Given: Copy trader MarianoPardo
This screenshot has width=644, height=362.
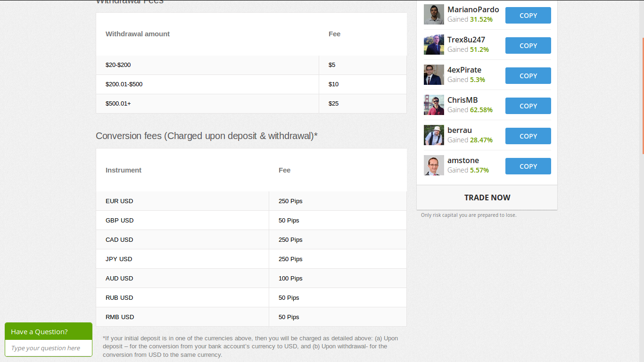Looking at the screenshot, I should tap(528, 16).
